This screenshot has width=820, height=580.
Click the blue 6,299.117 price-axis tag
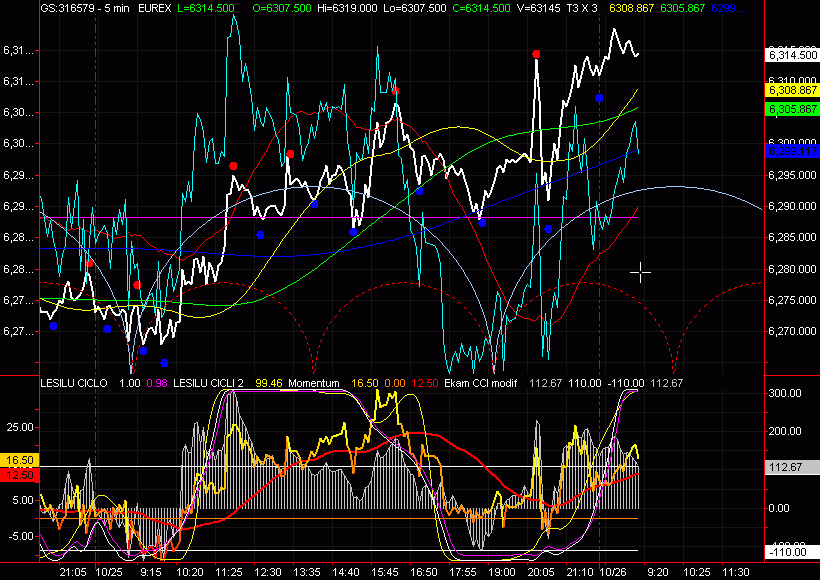(792, 151)
